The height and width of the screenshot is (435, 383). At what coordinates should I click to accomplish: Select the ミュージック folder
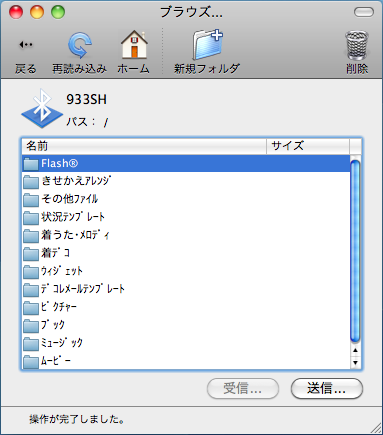click(x=186, y=343)
